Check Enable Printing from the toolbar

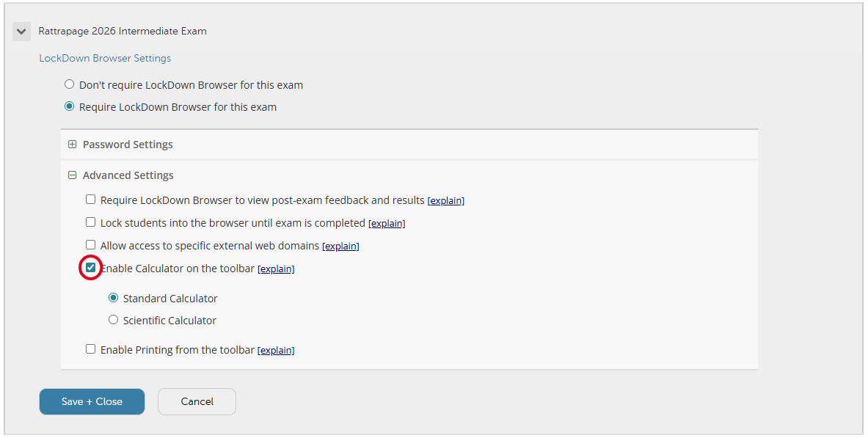tap(91, 349)
